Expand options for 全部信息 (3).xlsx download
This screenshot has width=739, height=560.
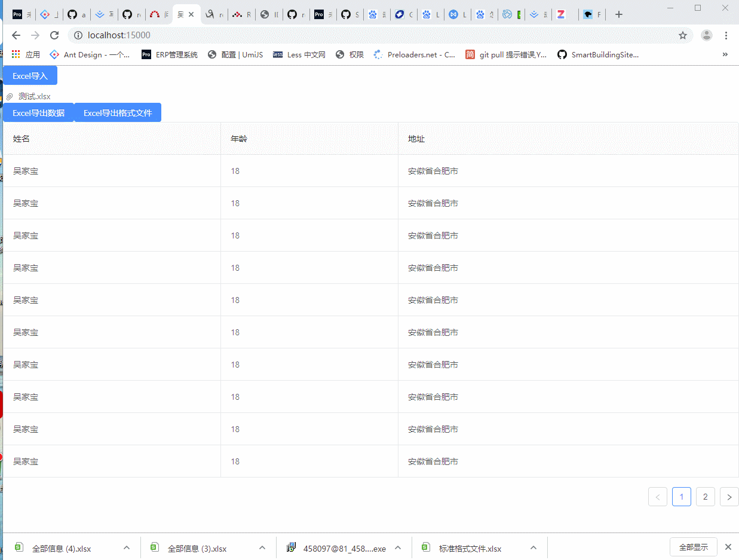(262, 547)
